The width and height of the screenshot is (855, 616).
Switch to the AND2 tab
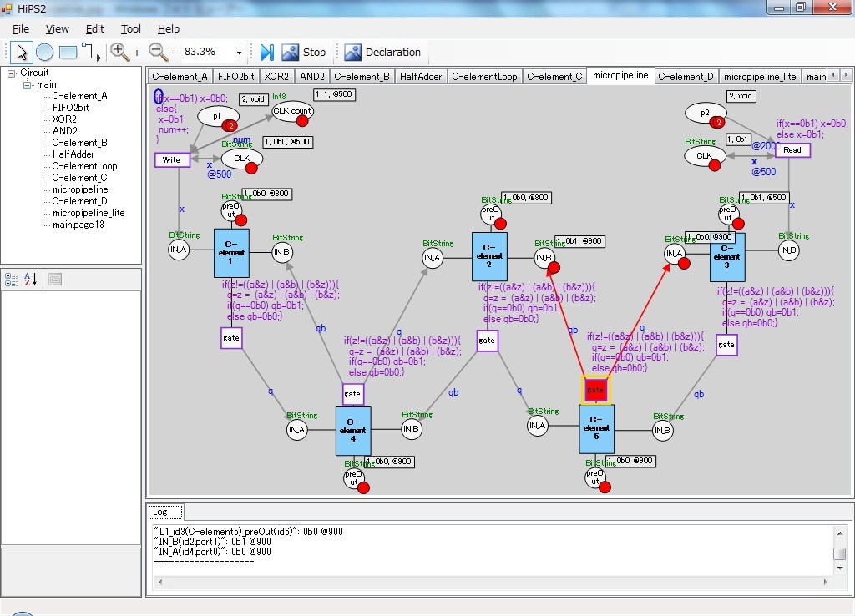tap(312, 77)
